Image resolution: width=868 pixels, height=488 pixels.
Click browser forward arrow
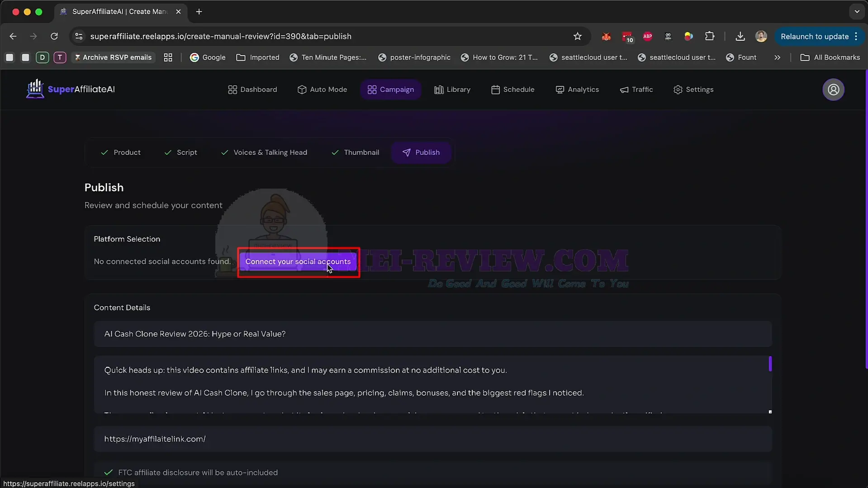pos(33,36)
